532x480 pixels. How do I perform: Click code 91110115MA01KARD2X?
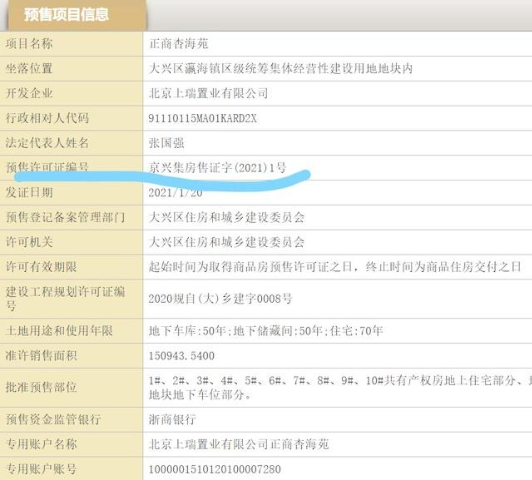(x=203, y=118)
